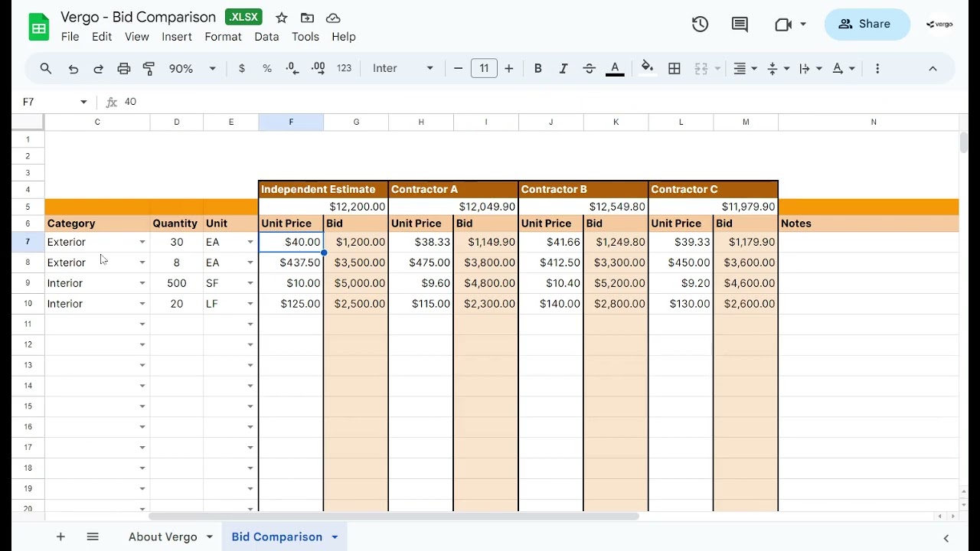
Task: Open the Data menu
Action: pyautogui.click(x=266, y=37)
